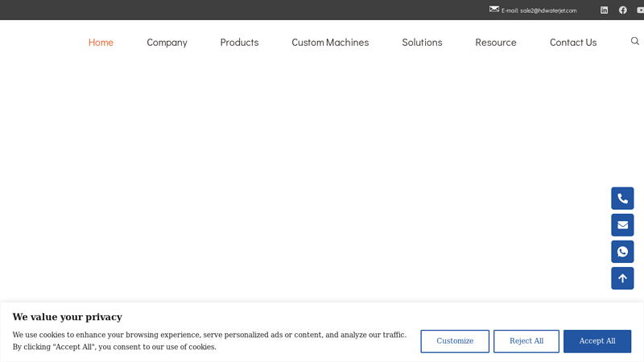The width and height of the screenshot is (644, 362).
Task: Open the Products menu
Action: (239, 43)
